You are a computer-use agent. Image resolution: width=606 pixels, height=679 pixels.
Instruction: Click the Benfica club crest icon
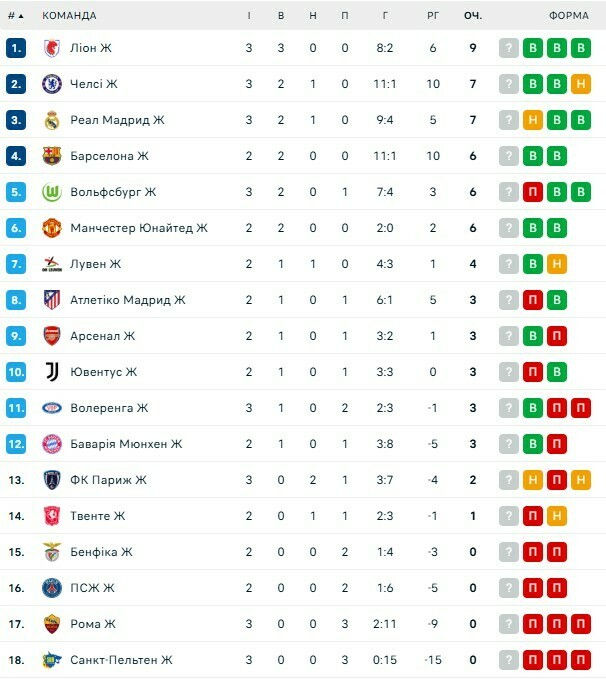point(52,552)
